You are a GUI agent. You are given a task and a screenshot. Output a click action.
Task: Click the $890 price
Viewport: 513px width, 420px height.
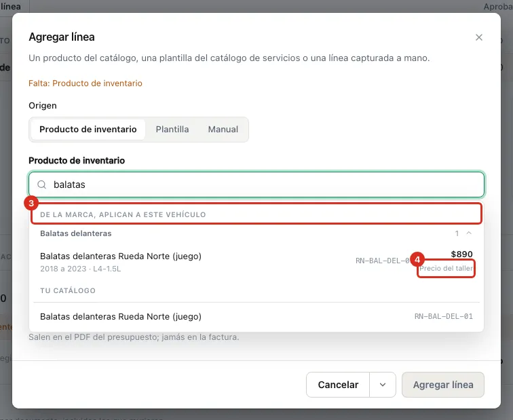[461, 254]
